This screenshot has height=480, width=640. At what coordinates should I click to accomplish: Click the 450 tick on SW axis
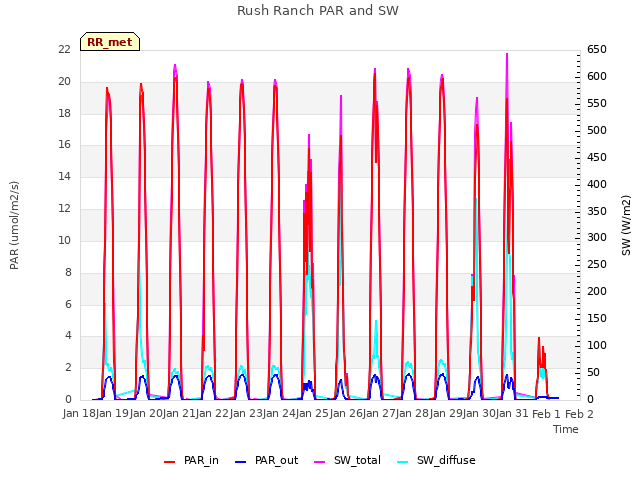(597, 158)
